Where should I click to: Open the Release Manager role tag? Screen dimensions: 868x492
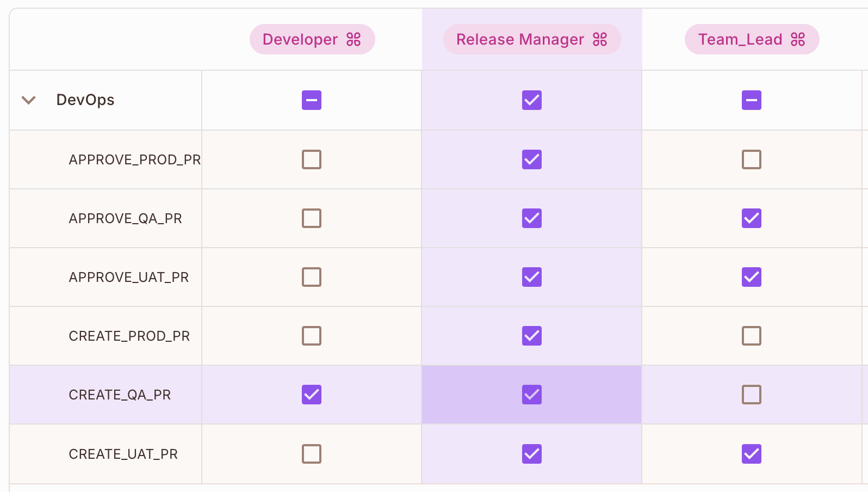point(532,39)
